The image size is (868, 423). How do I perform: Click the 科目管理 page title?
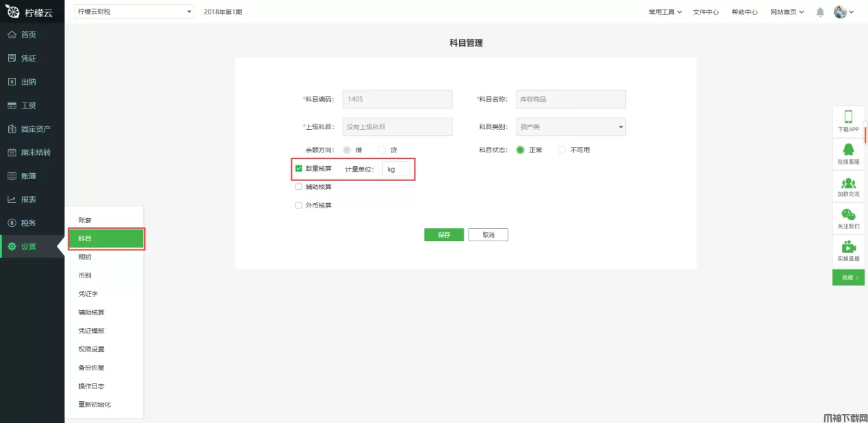pos(466,43)
